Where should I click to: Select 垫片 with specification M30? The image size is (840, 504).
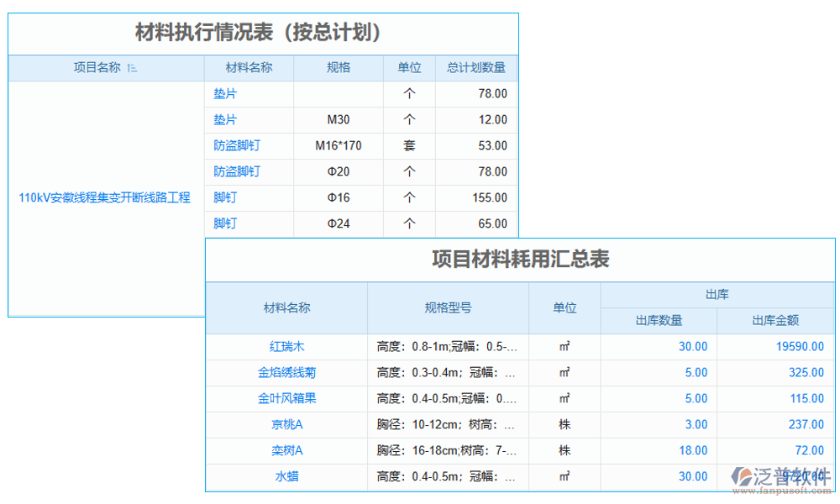[x=226, y=119]
